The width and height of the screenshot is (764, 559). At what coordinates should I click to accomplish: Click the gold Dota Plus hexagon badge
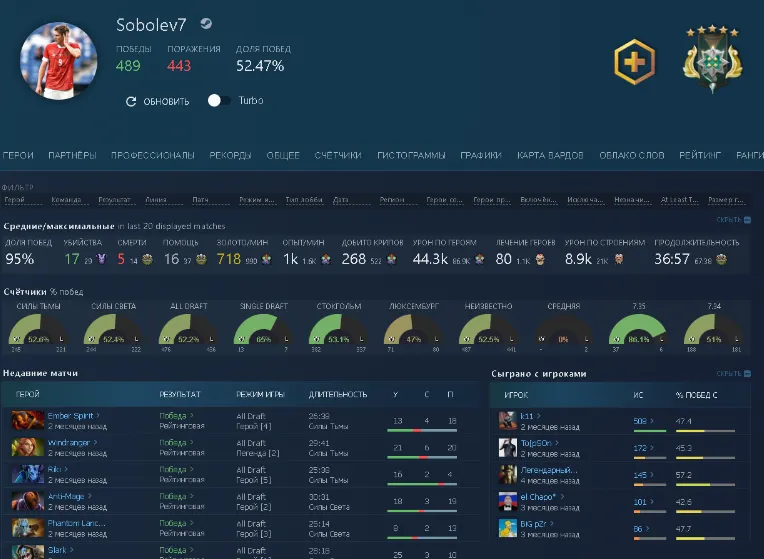(x=634, y=62)
